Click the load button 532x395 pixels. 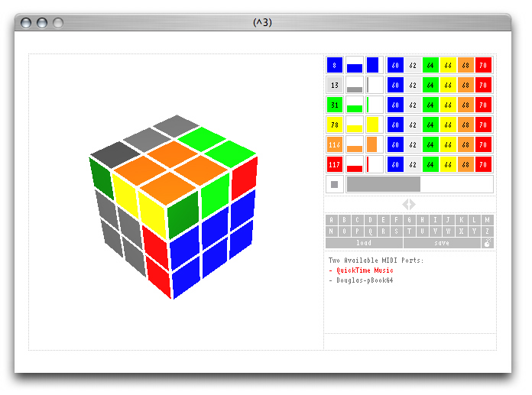click(364, 243)
